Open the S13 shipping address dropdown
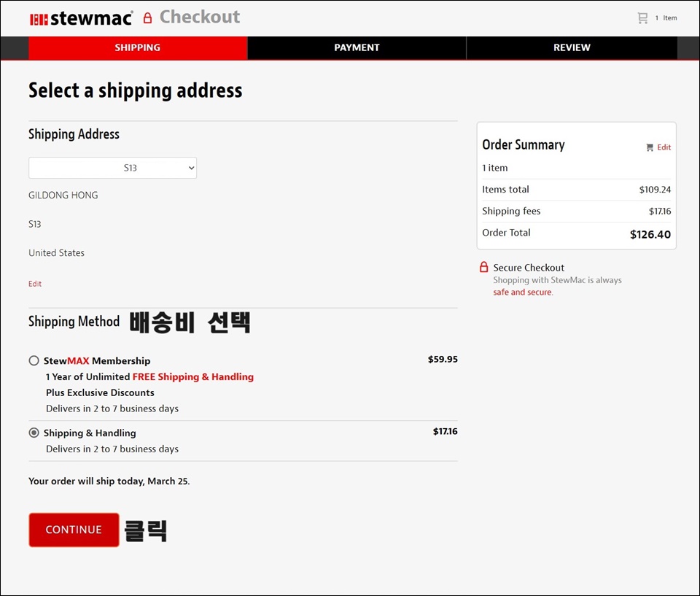This screenshot has height=596, width=700. coord(112,168)
